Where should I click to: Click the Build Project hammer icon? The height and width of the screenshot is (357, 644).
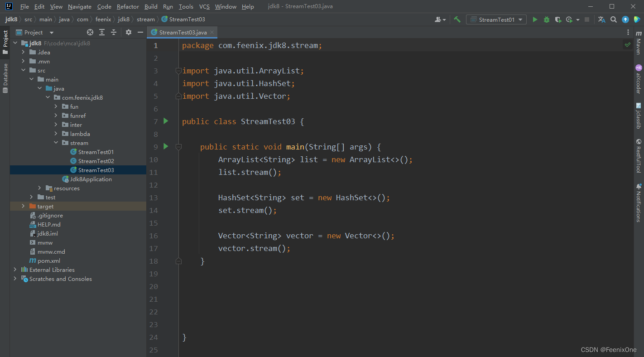click(457, 19)
